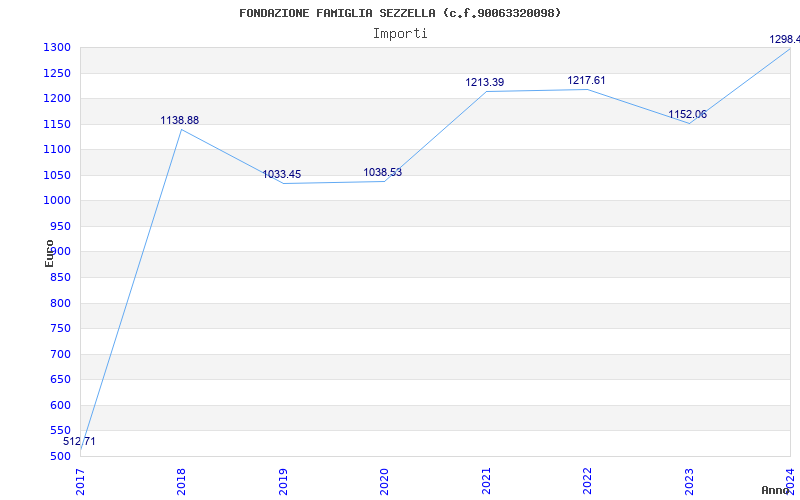The height and width of the screenshot is (500, 800).
Task: Click x-axis year 2018
Action: click(182, 482)
